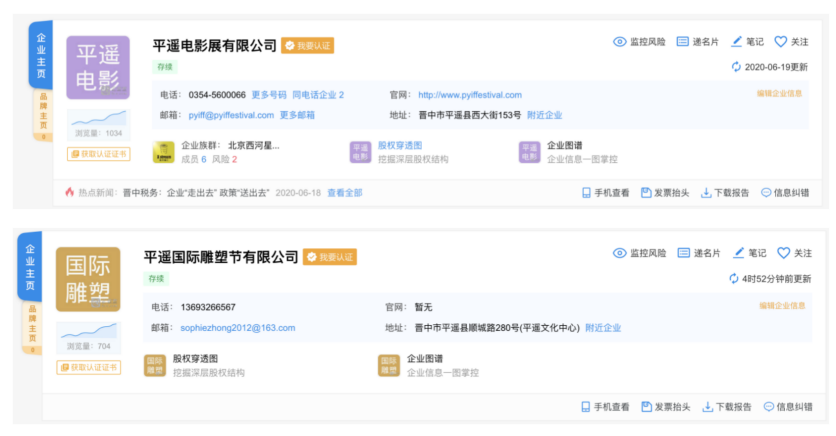Toggle 关注 heart for 平遥电影展有限公司
Viewport: 836px width, 436px height.
(781, 42)
